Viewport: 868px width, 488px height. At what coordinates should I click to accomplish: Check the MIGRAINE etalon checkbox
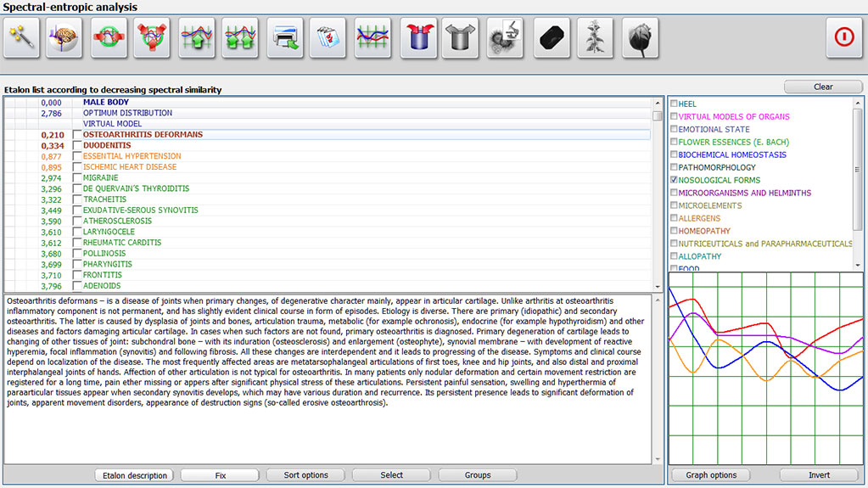click(77, 178)
